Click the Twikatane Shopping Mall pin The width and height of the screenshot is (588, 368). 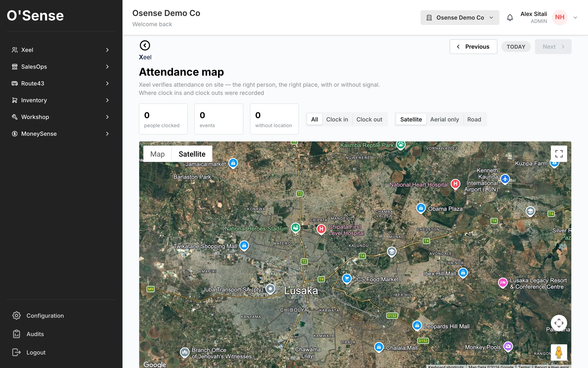(244, 246)
